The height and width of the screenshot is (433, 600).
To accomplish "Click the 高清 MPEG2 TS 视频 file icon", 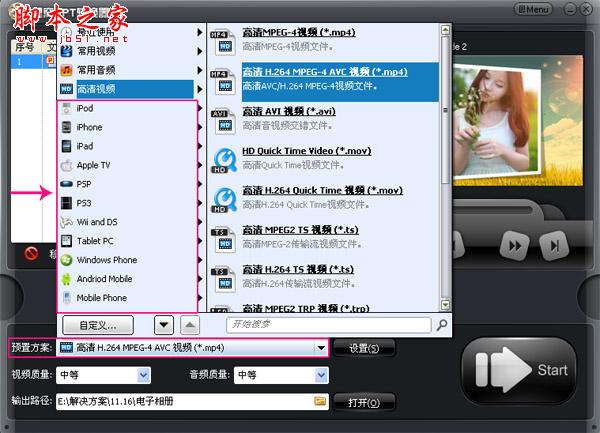I will click(x=223, y=240).
